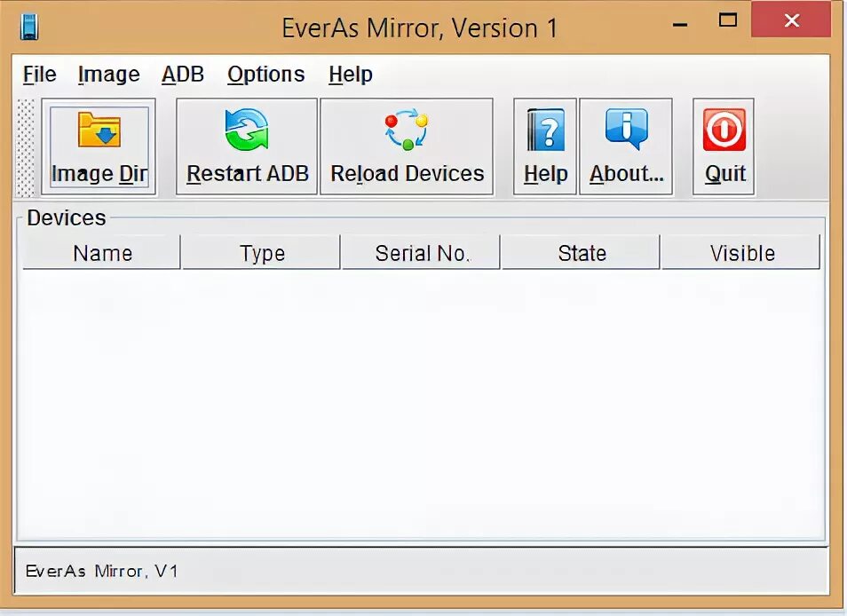Quit the application via red power button
The image size is (847, 616).
coord(724,146)
